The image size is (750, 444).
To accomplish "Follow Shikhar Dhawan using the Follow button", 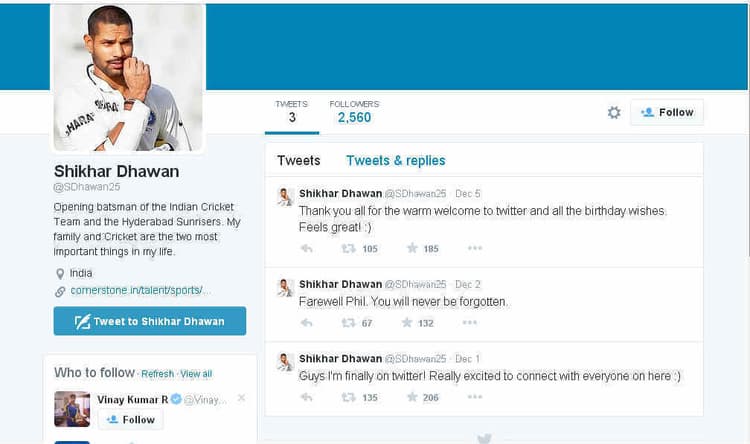I will click(667, 112).
